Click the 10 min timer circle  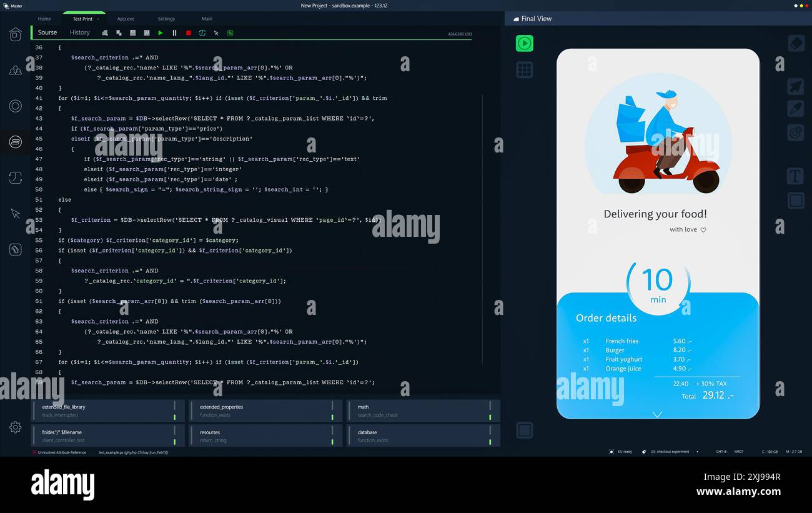coord(658,284)
